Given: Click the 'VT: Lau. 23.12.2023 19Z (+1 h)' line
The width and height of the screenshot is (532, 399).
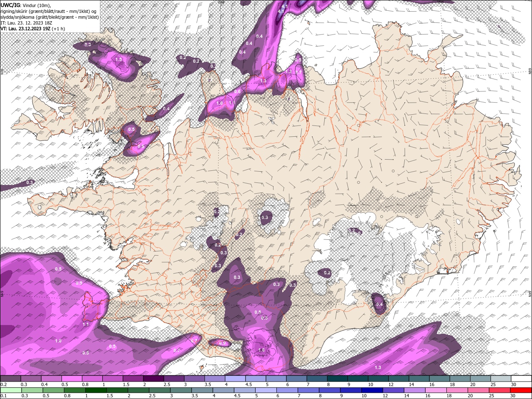Looking at the screenshot, I should pos(33,29).
